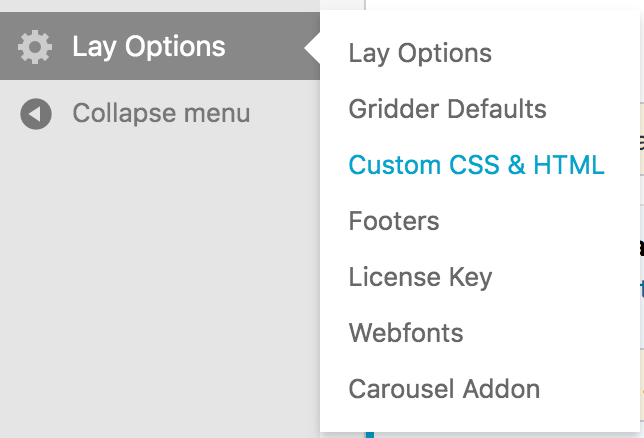Select the Webfonts submenu item
Viewport: 644px width, 438px height.
pyautogui.click(x=406, y=333)
